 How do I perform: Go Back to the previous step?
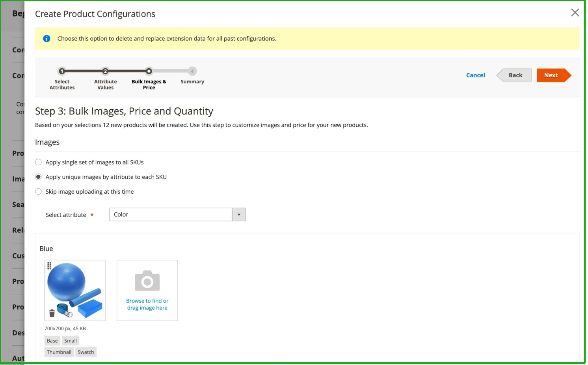[x=515, y=75]
